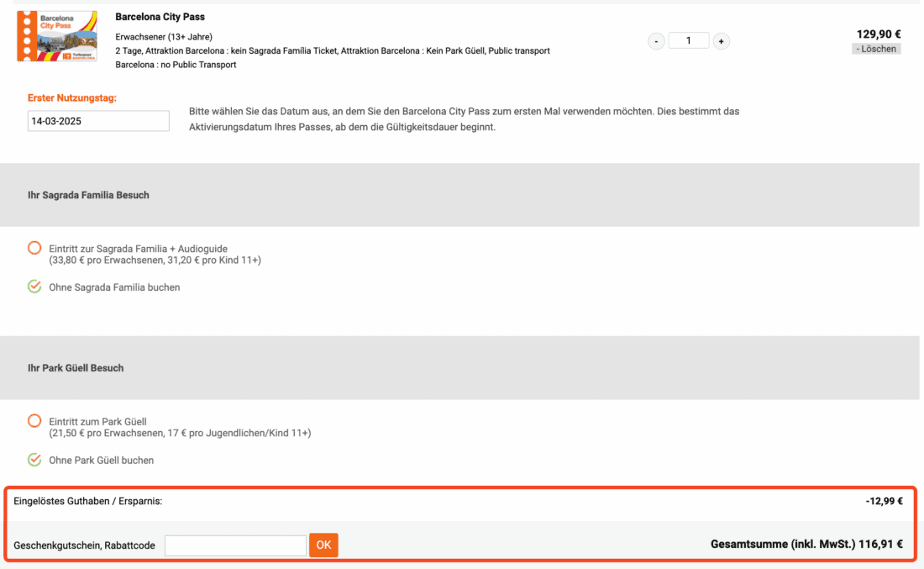This screenshot has width=924, height=569.
Task: Select Ohne Sagrada Familia buchen option
Action: point(34,287)
